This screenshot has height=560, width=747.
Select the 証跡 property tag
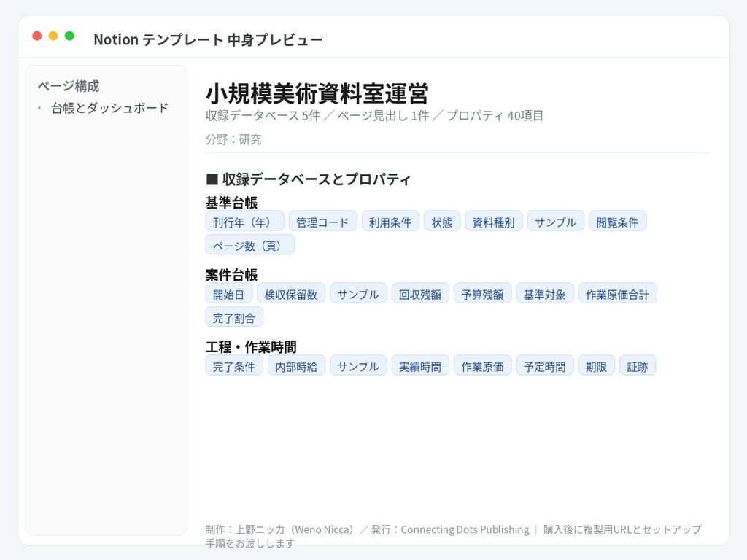(x=638, y=366)
